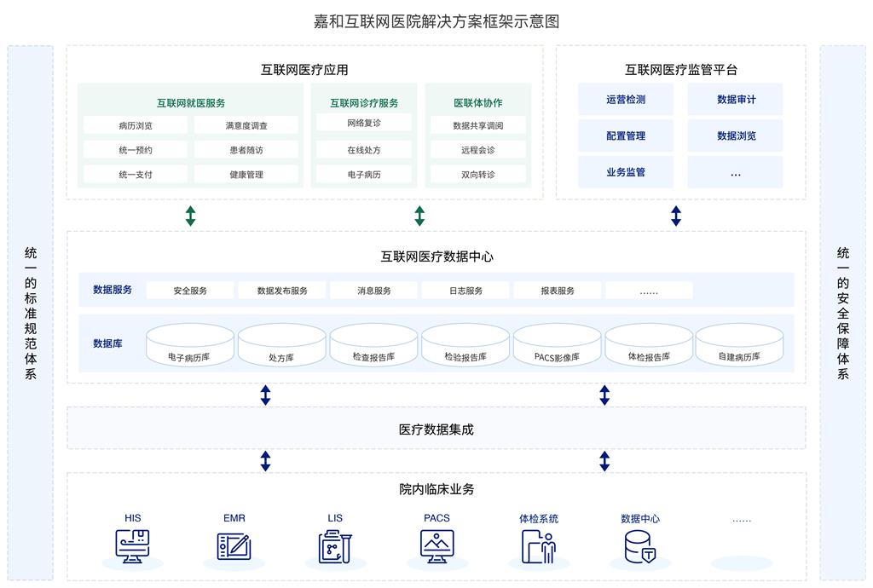Click the 电子病历库 database cylinder
873x588 pixels.
coord(189,346)
